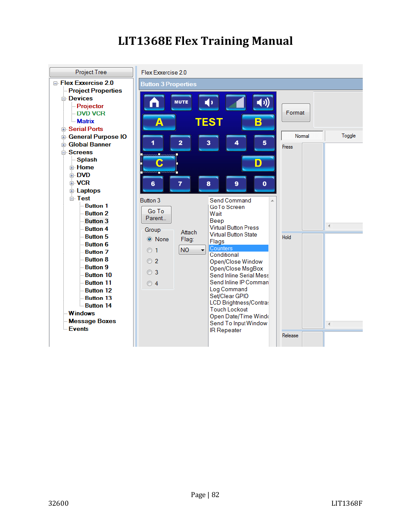Select DVD VCR device in tree
The height and width of the screenshot is (532, 411).
pos(91,114)
